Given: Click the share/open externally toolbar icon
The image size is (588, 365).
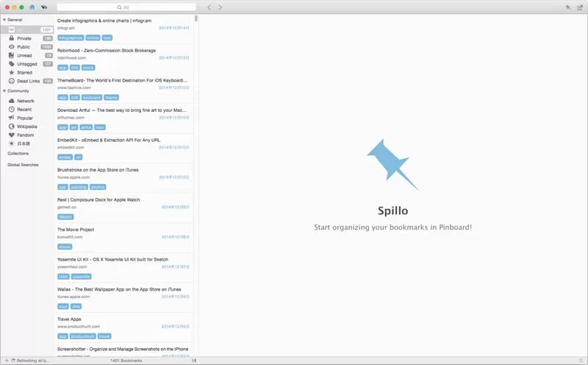Looking at the screenshot, I should click(x=580, y=7).
